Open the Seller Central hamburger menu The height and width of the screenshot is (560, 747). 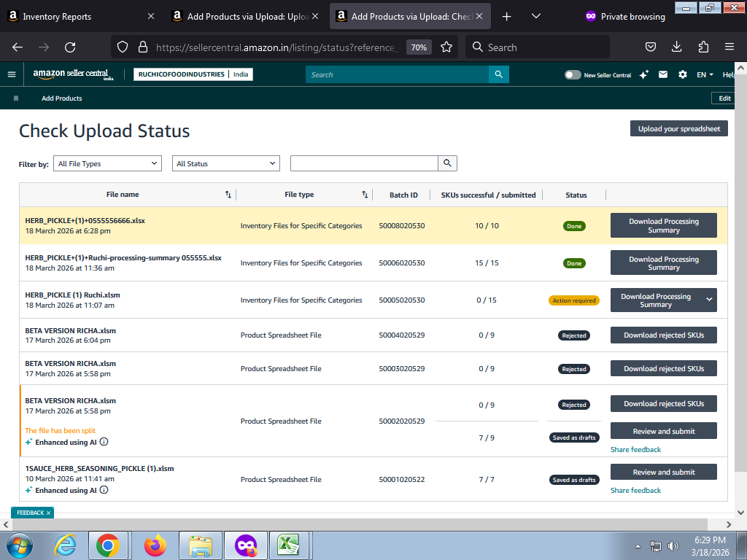[x=12, y=74]
